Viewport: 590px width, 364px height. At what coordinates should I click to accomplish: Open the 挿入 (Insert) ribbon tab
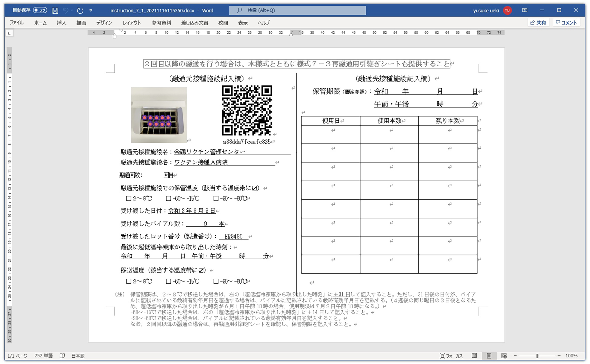pyautogui.click(x=61, y=23)
